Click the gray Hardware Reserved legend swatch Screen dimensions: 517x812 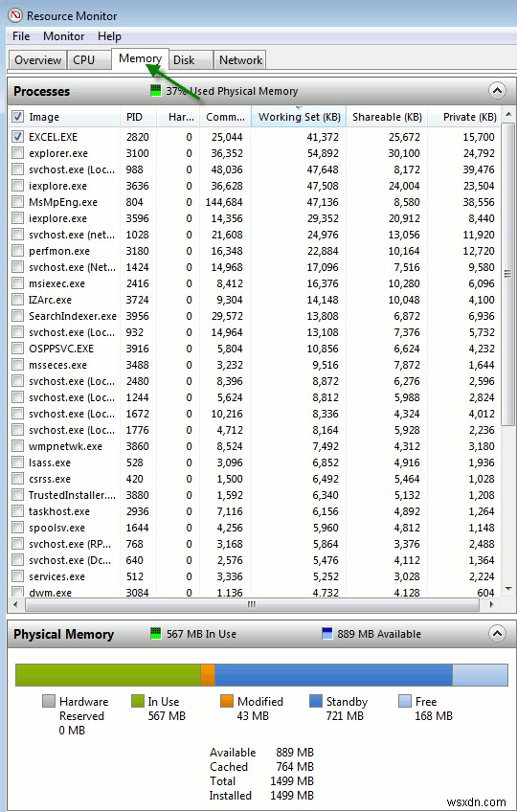coord(49,701)
